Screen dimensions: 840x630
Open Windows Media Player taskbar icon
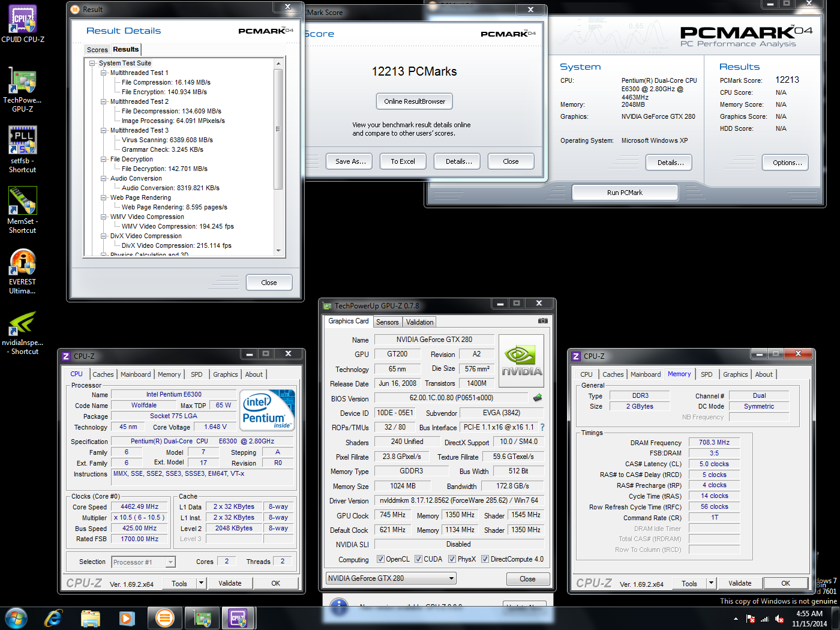127,618
